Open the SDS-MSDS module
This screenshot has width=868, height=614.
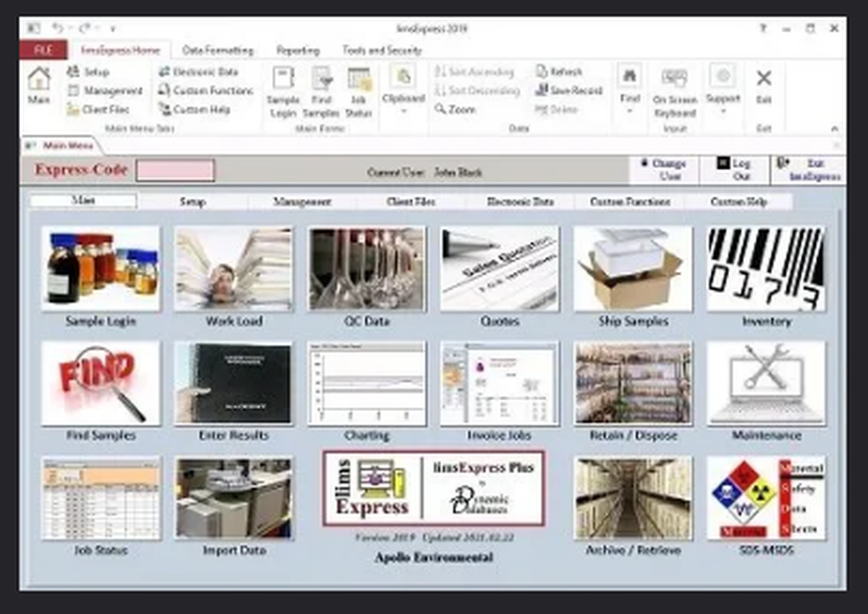pos(766,498)
